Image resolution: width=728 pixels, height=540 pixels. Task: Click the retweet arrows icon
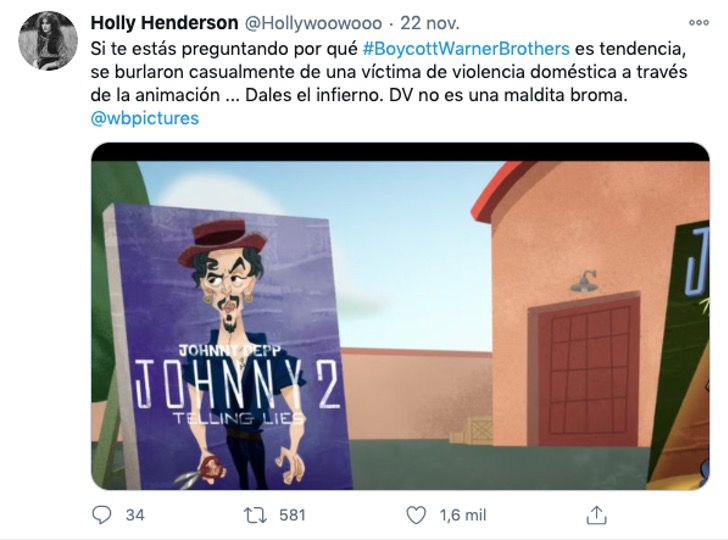tap(255, 515)
